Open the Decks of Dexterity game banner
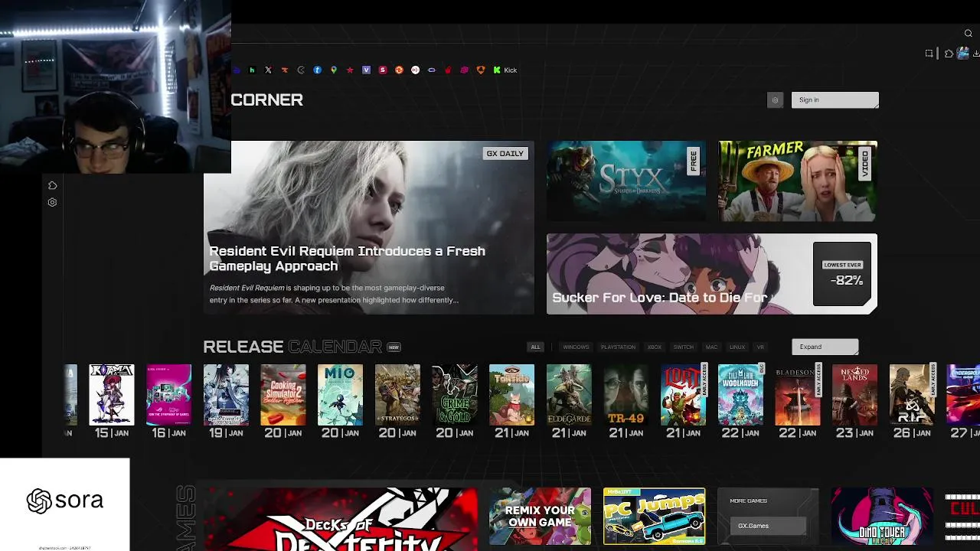This screenshot has height=551, width=980. [x=340, y=519]
